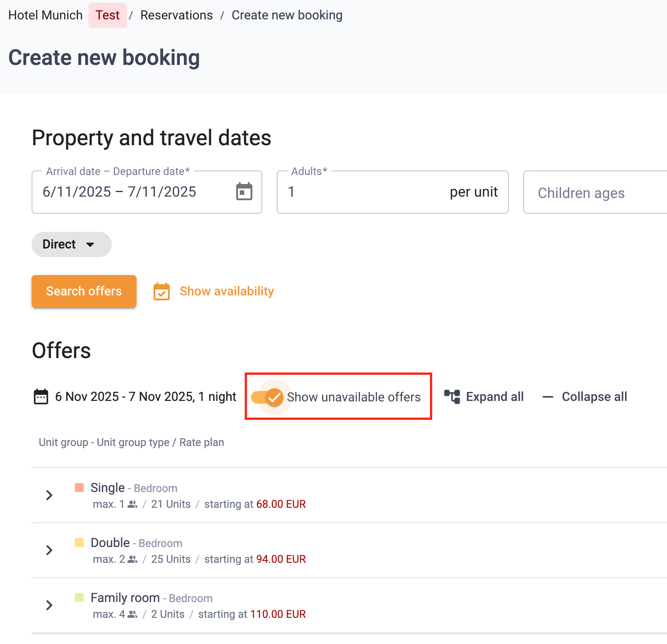Toggle the Show unavailable offers switch
Image resolution: width=667 pixels, height=644 pixels.
click(x=267, y=397)
